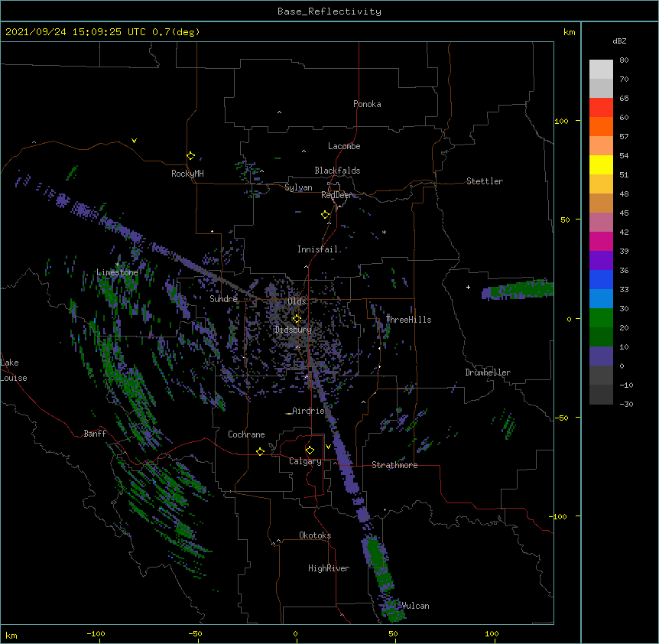Select the Strathmore label
This screenshot has width=659, height=644.
click(394, 465)
